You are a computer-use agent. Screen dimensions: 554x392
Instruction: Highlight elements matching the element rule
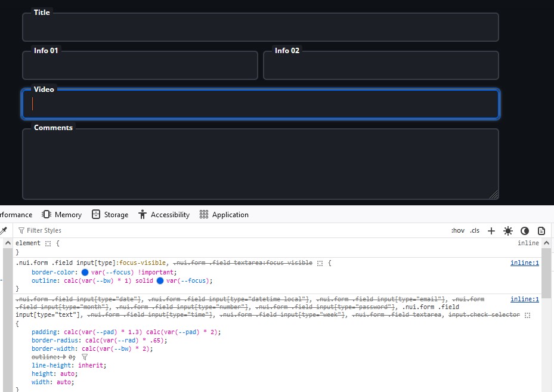click(48, 243)
